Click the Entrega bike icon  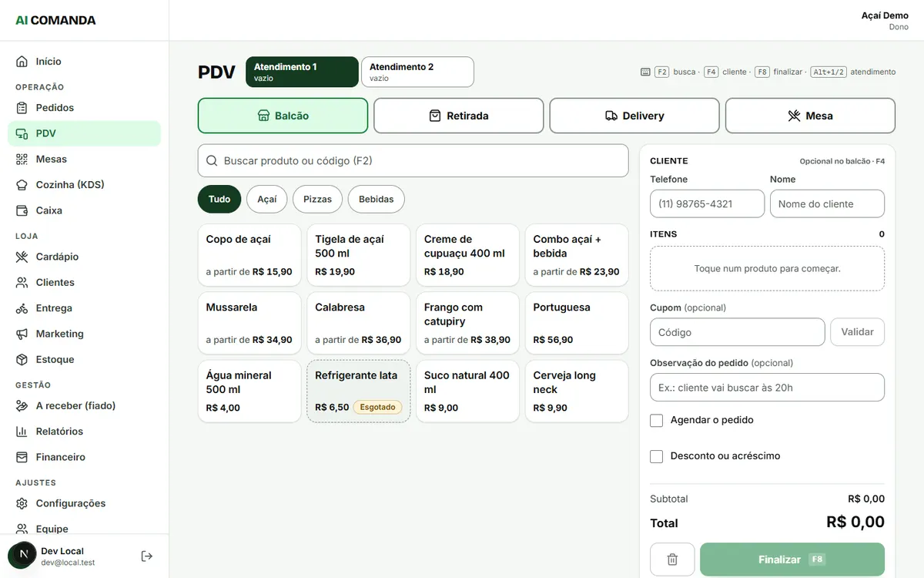[22, 308]
